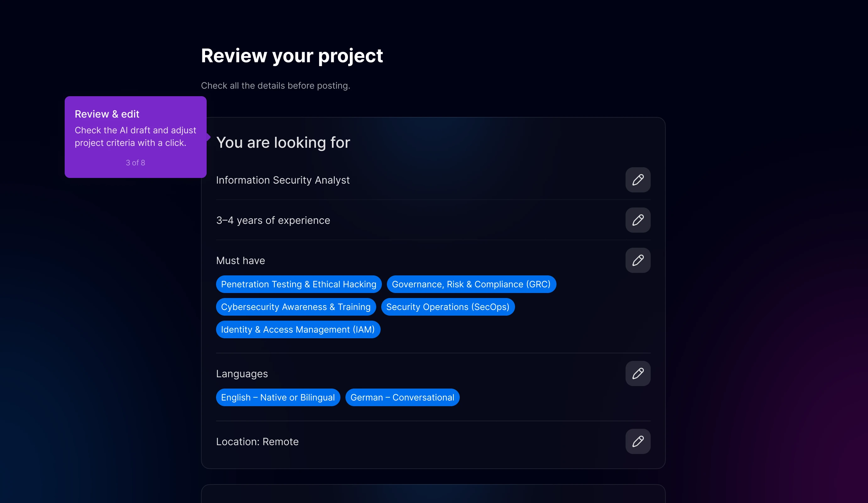Open the Languages edit pencil
The height and width of the screenshot is (503, 868).
point(637,373)
